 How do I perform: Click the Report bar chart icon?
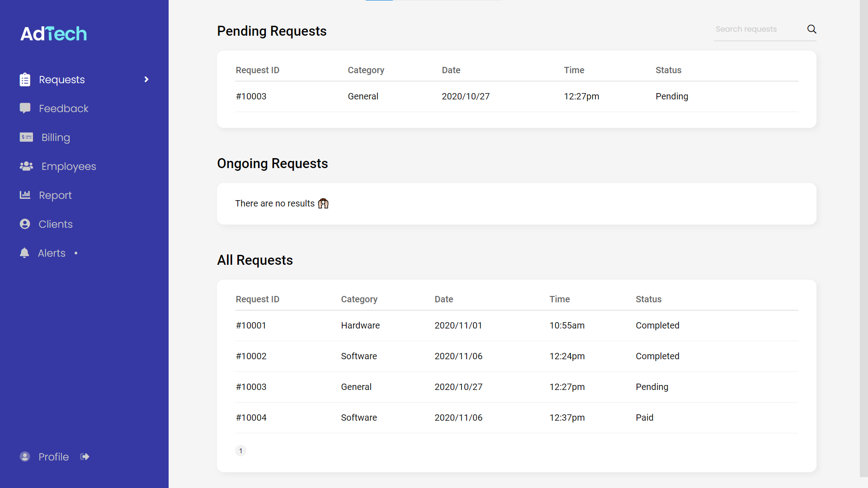pyautogui.click(x=25, y=195)
